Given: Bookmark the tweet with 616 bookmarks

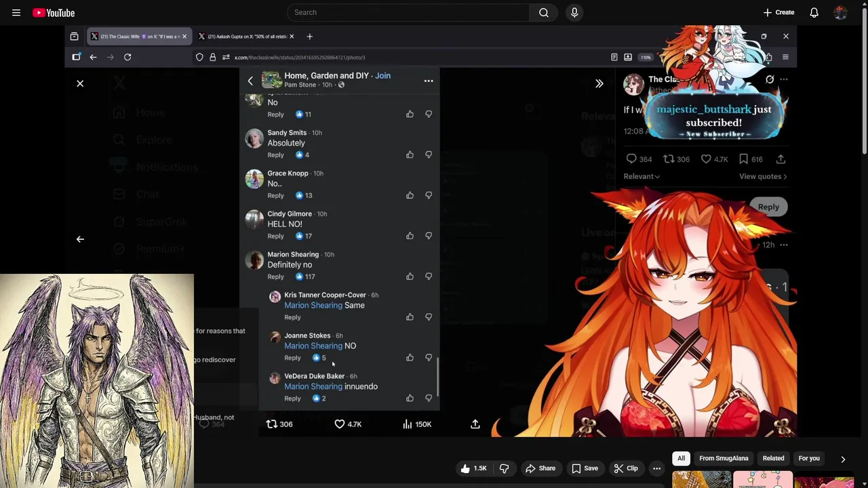Looking at the screenshot, I should [x=751, y=159].
